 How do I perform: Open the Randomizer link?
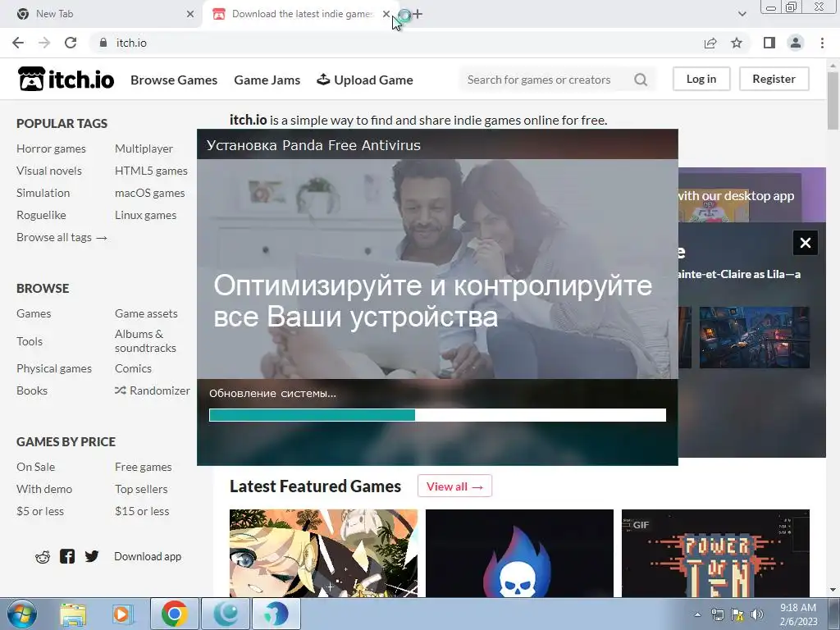pos(152,390)
